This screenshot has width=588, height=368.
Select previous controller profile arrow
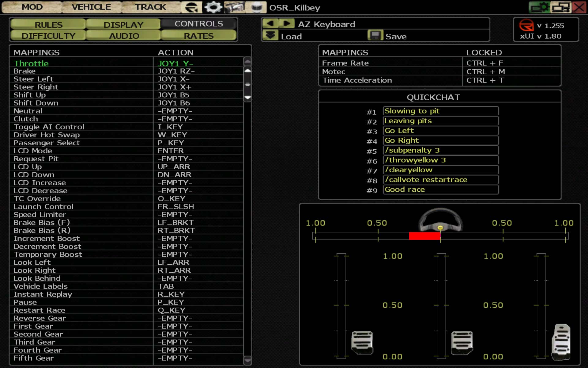[270, 24]
